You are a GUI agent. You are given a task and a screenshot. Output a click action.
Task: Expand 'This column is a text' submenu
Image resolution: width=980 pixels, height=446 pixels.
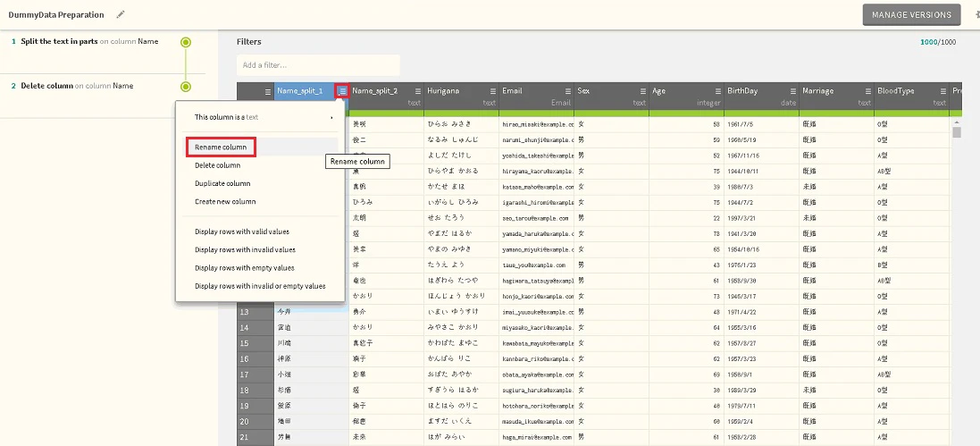[x=260, y=117]
